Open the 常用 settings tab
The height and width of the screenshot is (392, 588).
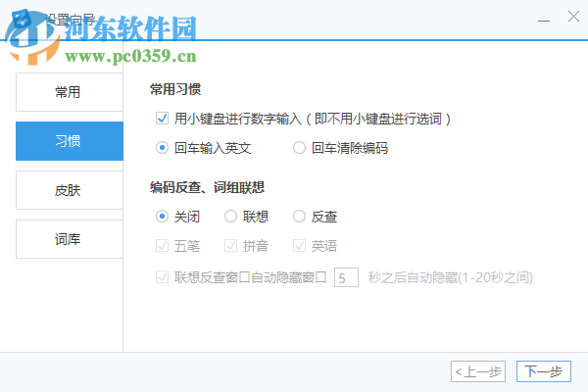(x=70, y=92)
